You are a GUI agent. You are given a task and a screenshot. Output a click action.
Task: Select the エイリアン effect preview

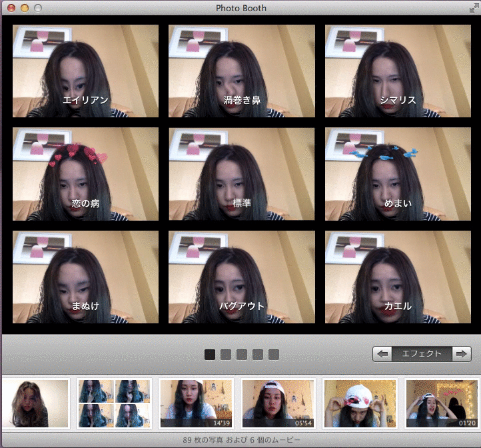coord(85,71)
